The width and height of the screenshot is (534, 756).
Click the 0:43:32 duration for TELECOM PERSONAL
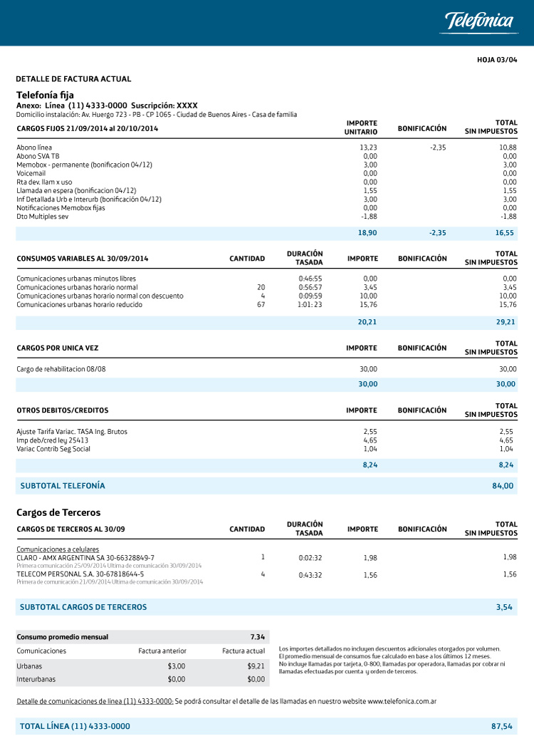coord(310,575)
